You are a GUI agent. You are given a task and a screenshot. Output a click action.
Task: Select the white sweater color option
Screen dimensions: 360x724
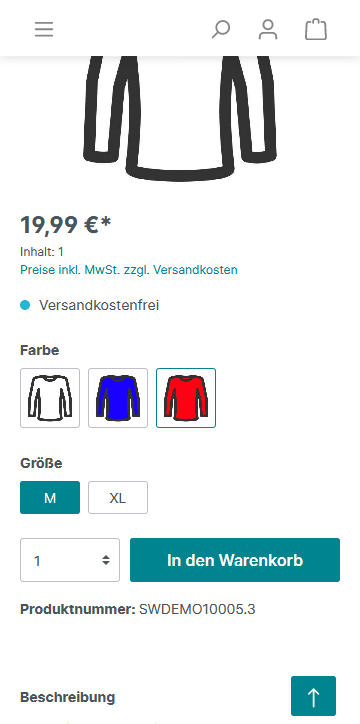click(50, 398)
